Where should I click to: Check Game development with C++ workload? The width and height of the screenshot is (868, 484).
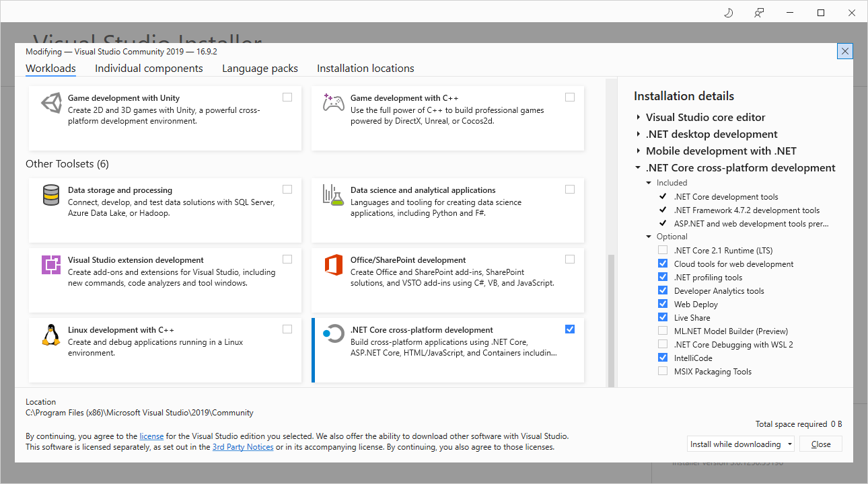pos(570,97)
